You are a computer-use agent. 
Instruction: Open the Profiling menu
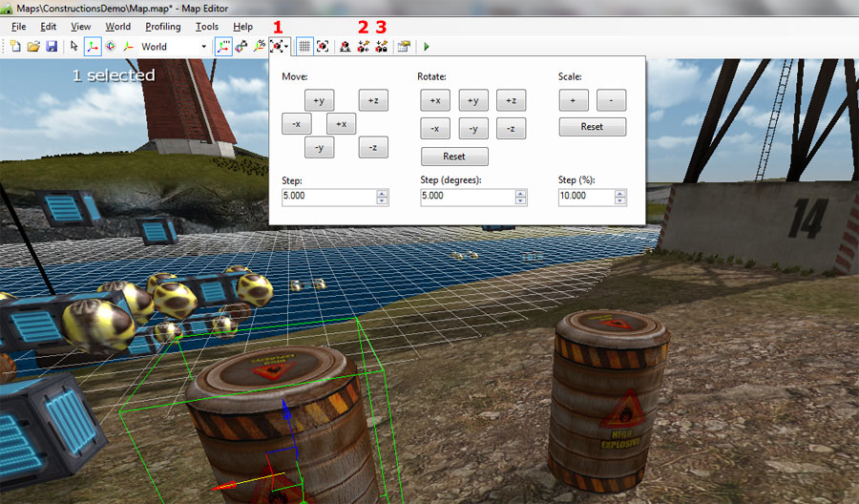tap(162, 27)
